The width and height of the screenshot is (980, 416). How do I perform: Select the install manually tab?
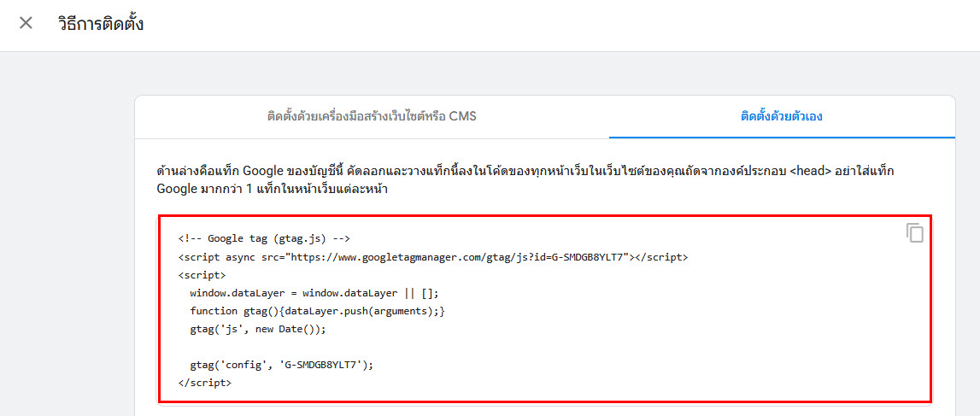click(781, 117)
